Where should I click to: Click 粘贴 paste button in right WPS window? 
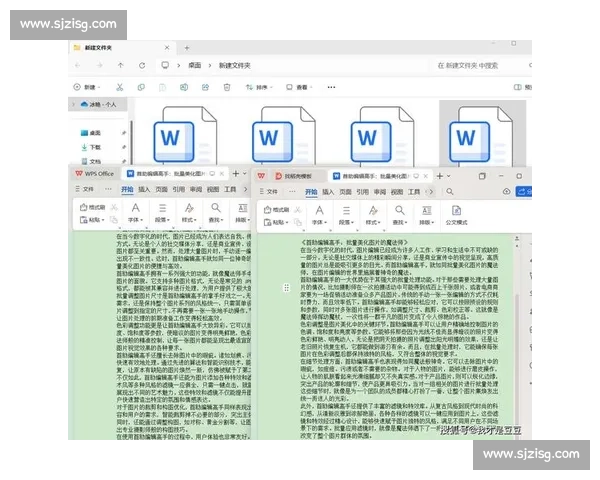tap(279, 222)
